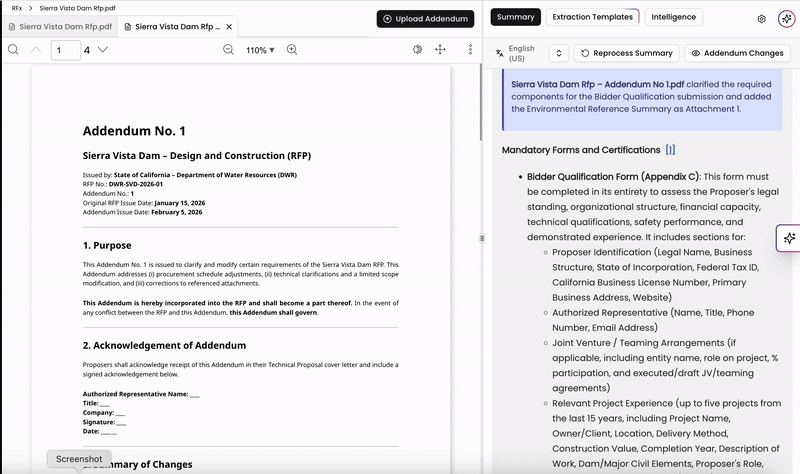Click the page number input field
Screen dimensions: 800x474
66,50
